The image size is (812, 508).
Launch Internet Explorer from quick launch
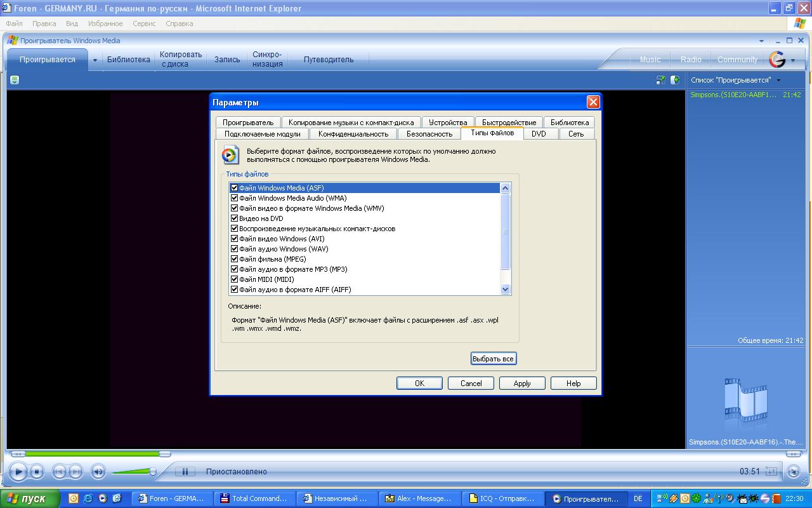click(x=88, y=498)
